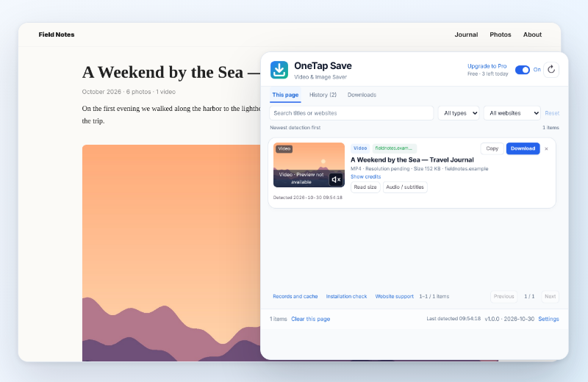Viewport: 588px width, 382px height.
Task: Open Settings in the extension footer
Action: tap(548, 319)
